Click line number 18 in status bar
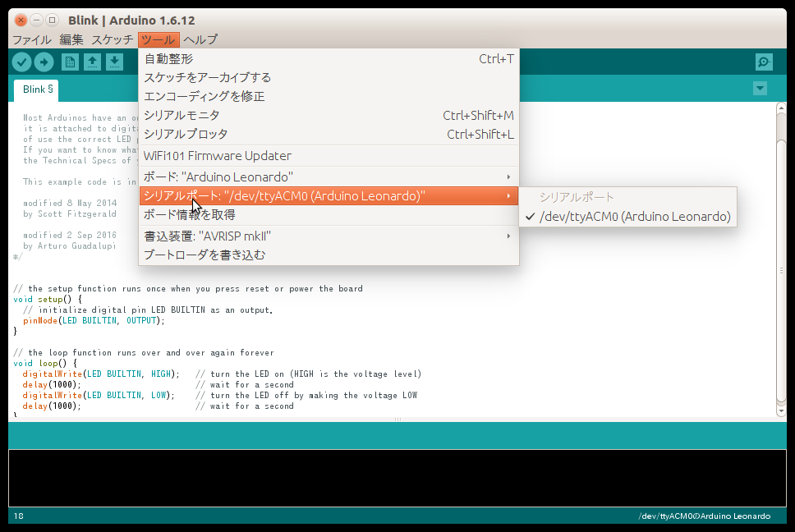This screenshot has width=795, height=532. [18, 516]
